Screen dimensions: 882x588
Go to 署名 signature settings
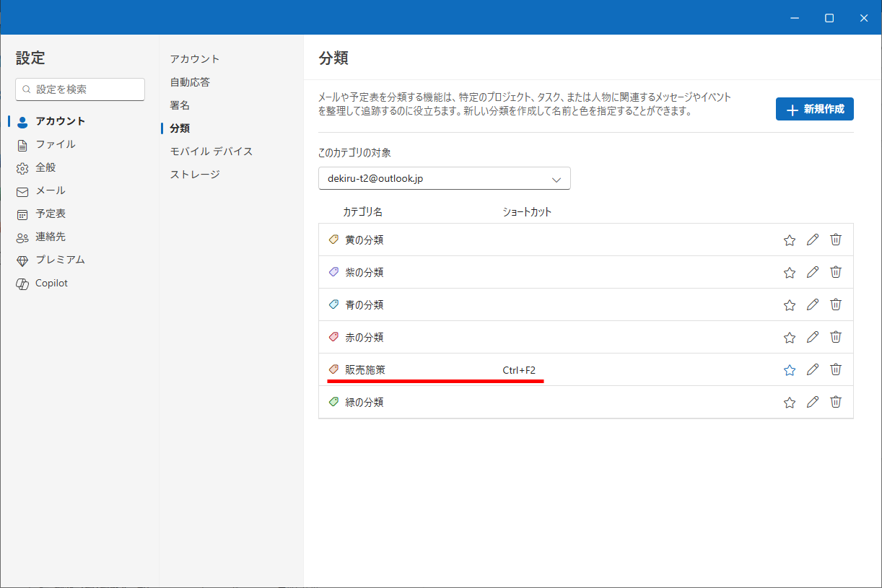tap(179, 105)
